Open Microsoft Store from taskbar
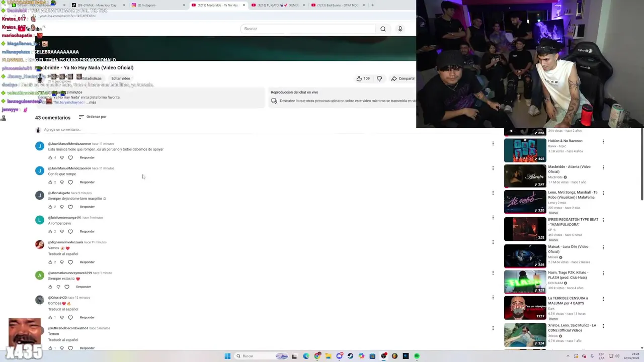The width and height of the screenshot is (644, 362). point(372,356)
